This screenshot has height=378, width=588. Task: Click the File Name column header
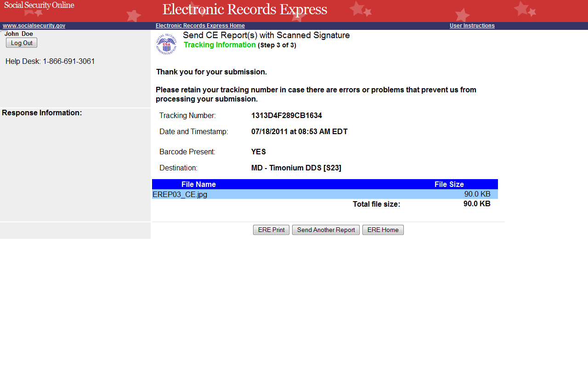pyautogui.click(x=198, y=184)
